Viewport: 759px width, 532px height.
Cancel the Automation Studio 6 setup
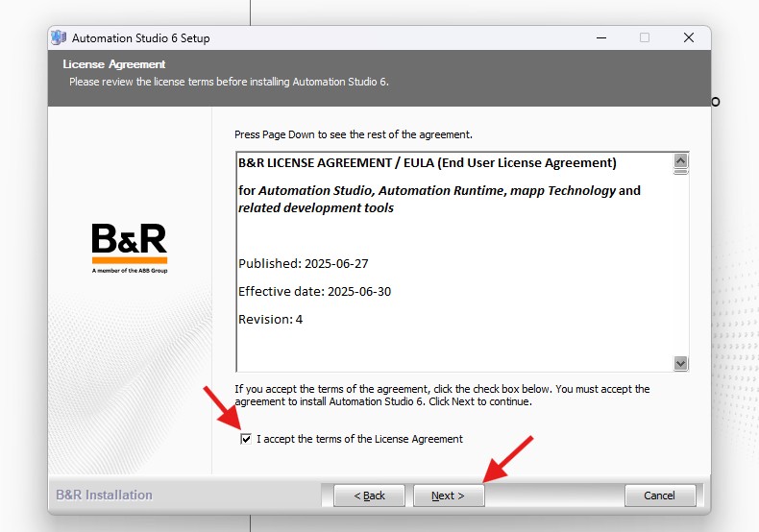coord(660,496)
